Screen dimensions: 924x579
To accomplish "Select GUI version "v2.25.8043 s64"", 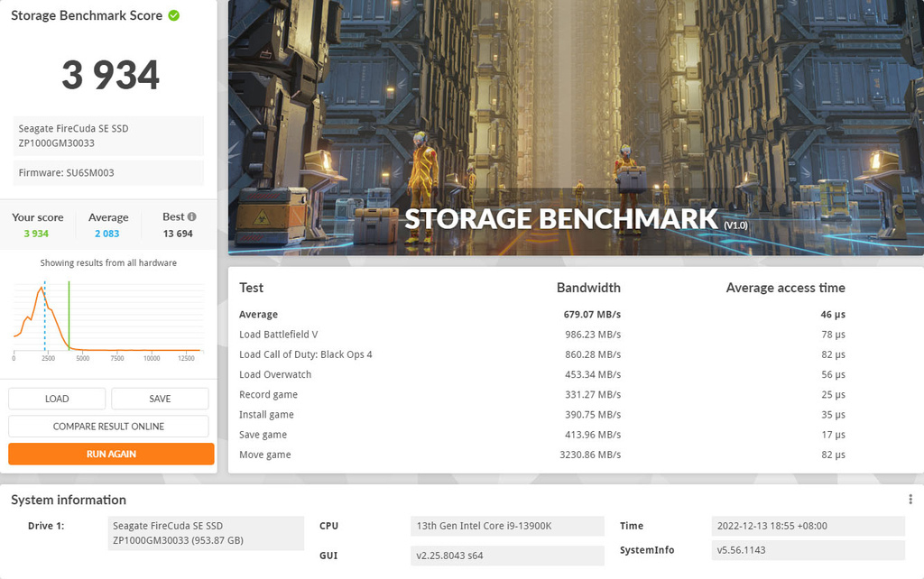I will click(x=507, y=556).
